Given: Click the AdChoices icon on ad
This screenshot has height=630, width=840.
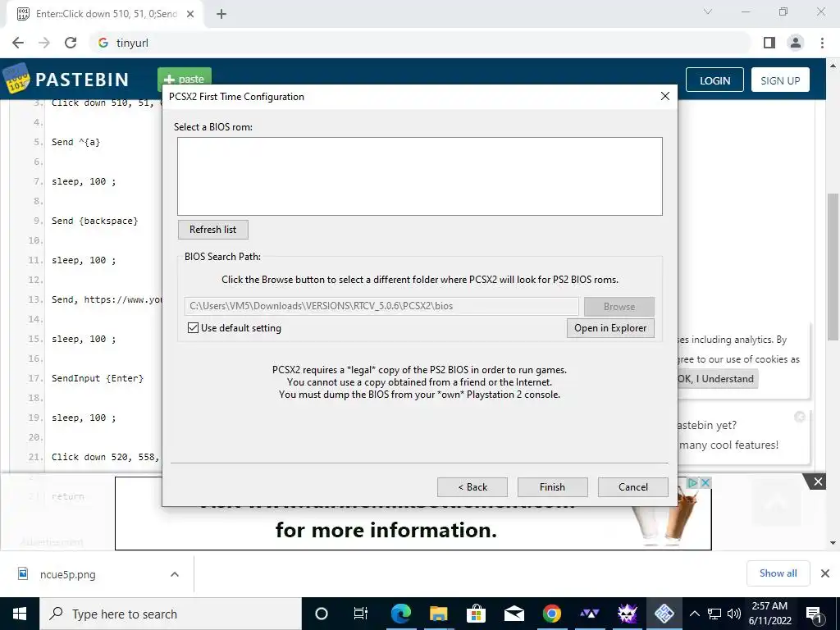Looking at the screenshot, I should [692, 482].
